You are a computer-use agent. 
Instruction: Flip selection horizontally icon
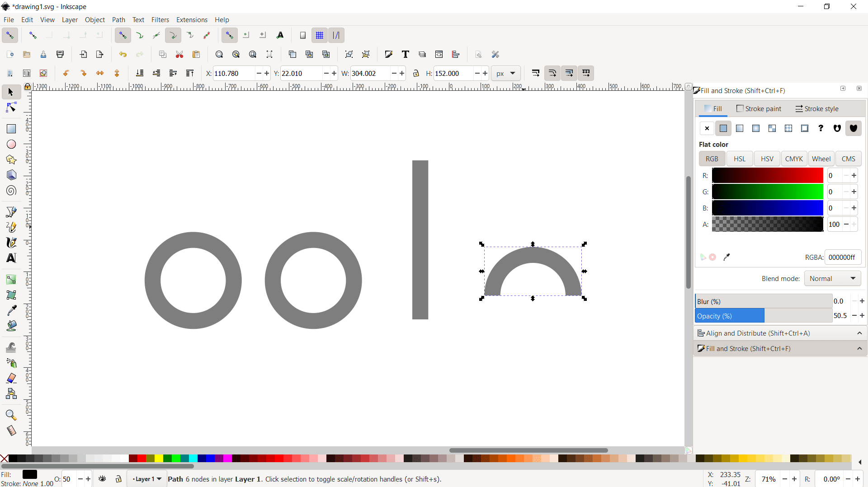pos(100,73)
